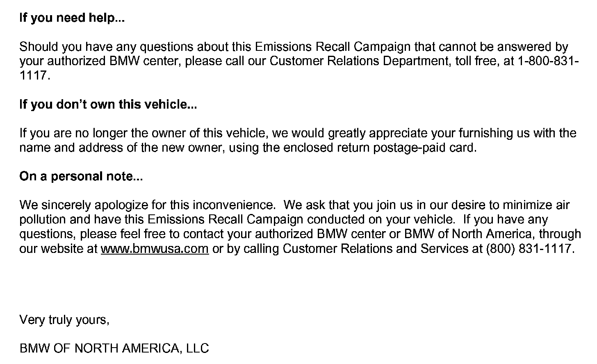Click the "If you need help..." heading
This screenshot has height=364, width=597.
(x=71, y=18)
